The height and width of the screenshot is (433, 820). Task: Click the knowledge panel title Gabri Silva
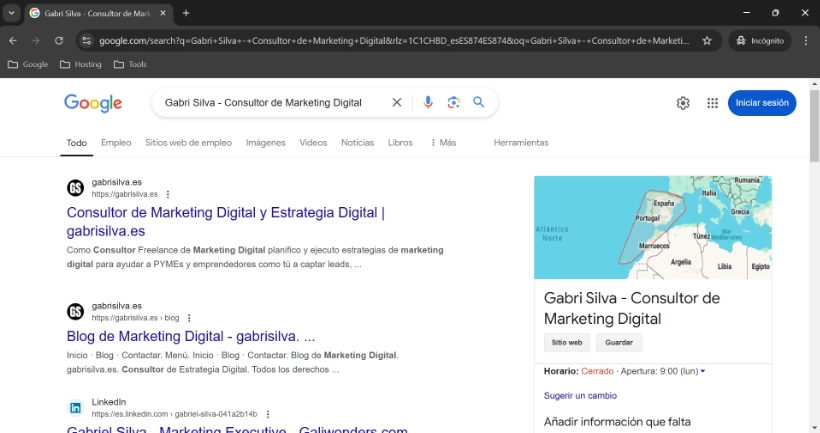(632, 308)
